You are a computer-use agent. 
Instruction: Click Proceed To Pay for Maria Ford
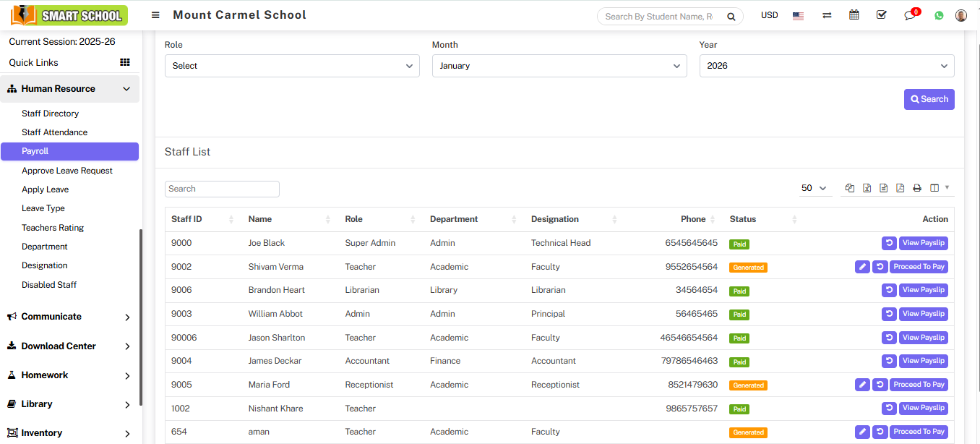pos(919,385)
